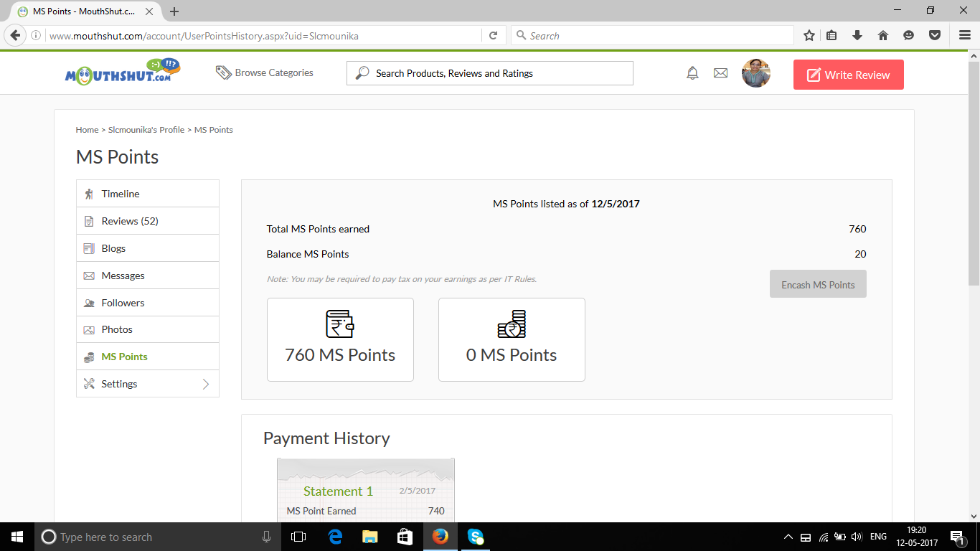Click the reload page button
This screenshot has height=551, width=980.
click(493, 35)
